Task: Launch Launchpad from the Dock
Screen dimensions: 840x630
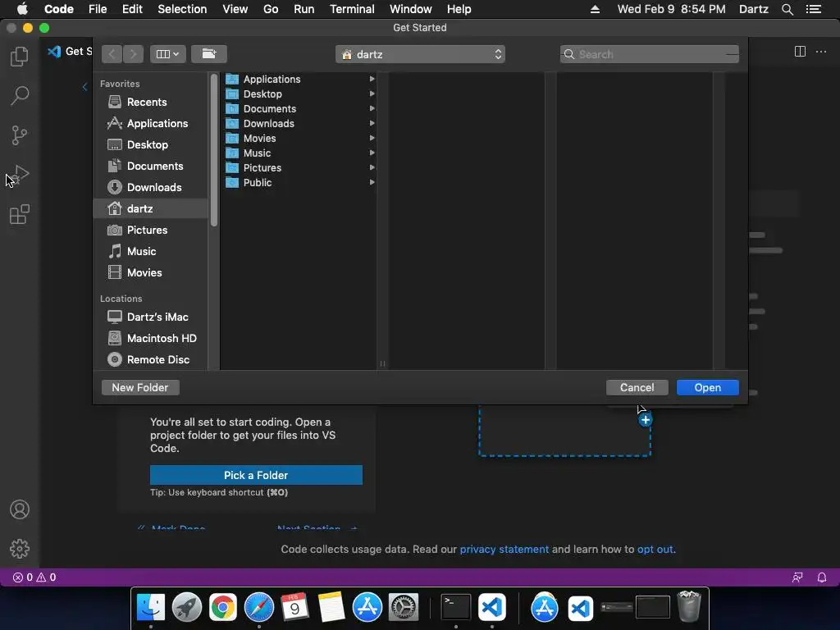Action: (x=186, y=608)
